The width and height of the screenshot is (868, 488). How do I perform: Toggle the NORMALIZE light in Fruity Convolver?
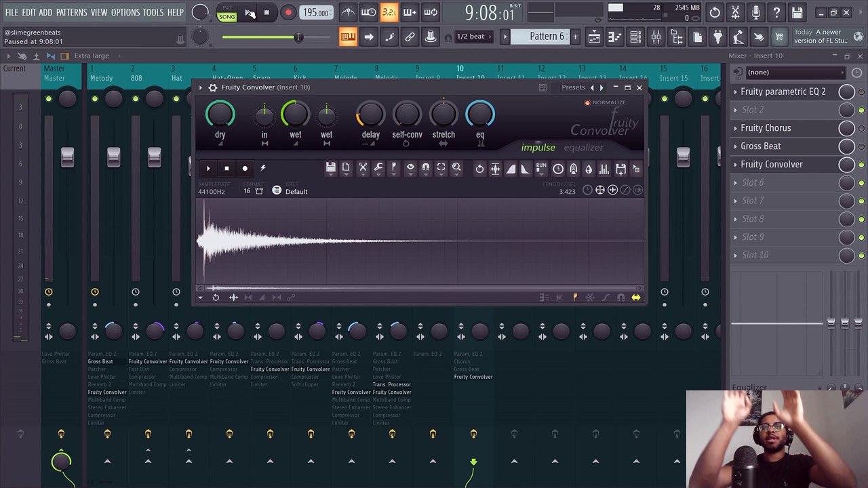pos(587,102)
